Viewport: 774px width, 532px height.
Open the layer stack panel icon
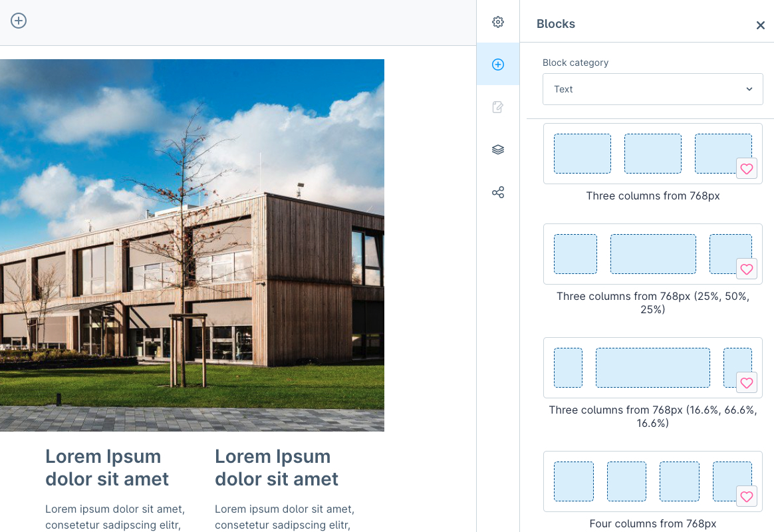click(497, 149)
